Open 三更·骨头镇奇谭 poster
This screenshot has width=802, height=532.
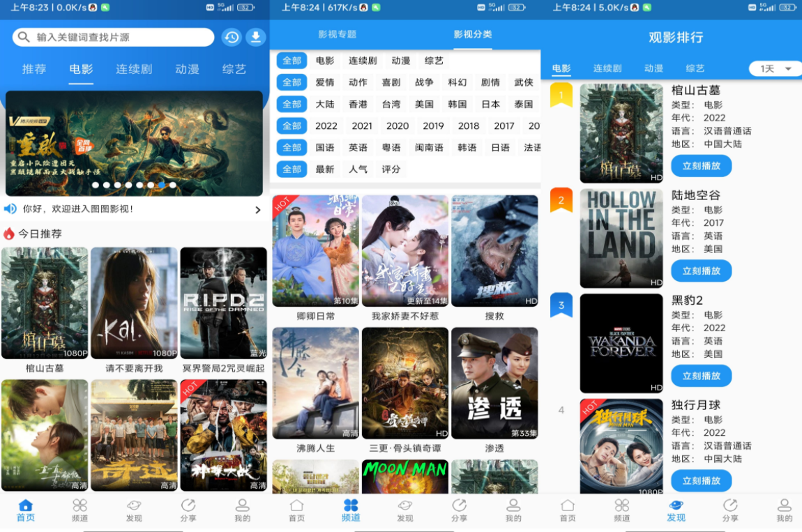point(405,383)
